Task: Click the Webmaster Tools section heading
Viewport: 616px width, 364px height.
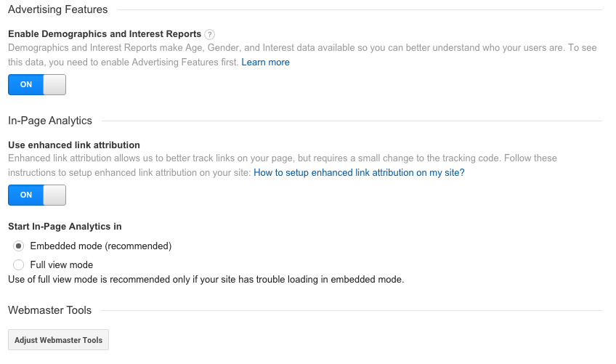Action: (x=49, y=310)
